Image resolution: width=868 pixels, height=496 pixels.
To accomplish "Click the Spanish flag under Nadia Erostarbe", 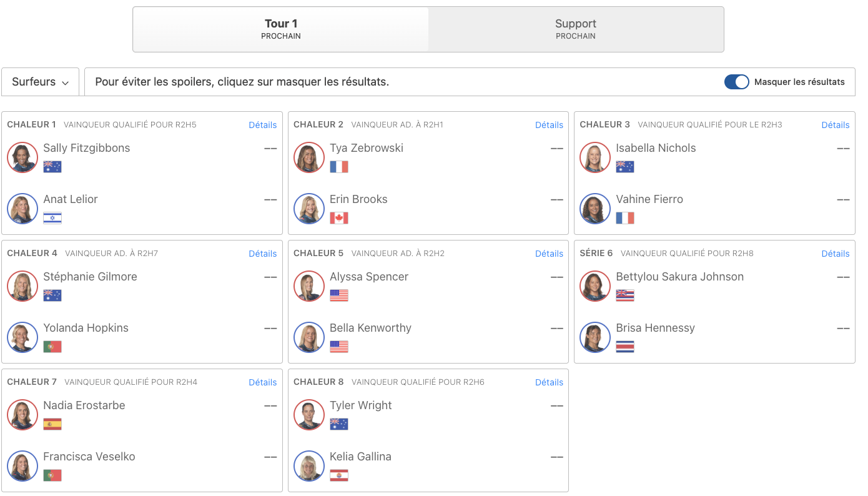I will click(52, 424).
